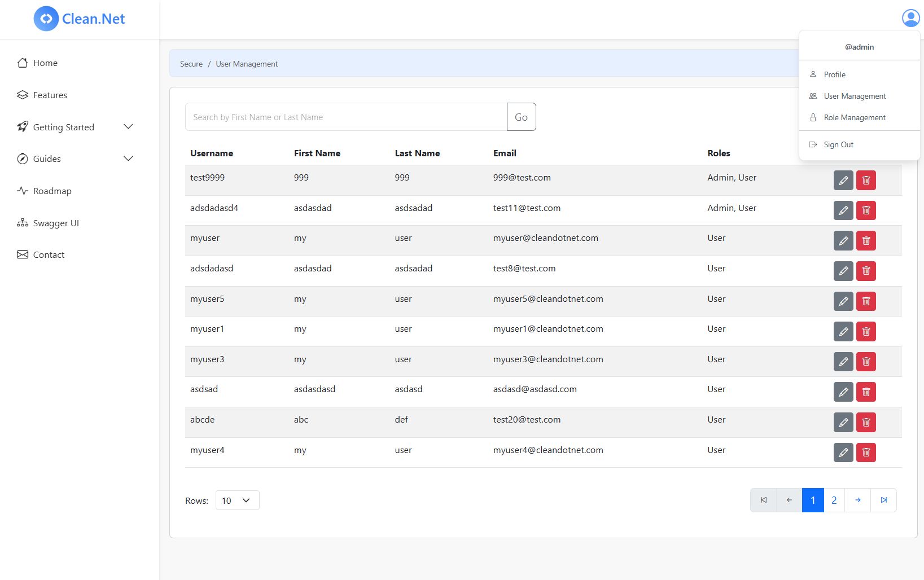924x580 pixels.
Task: Click the Clean.Net logo
Action: 80,19
